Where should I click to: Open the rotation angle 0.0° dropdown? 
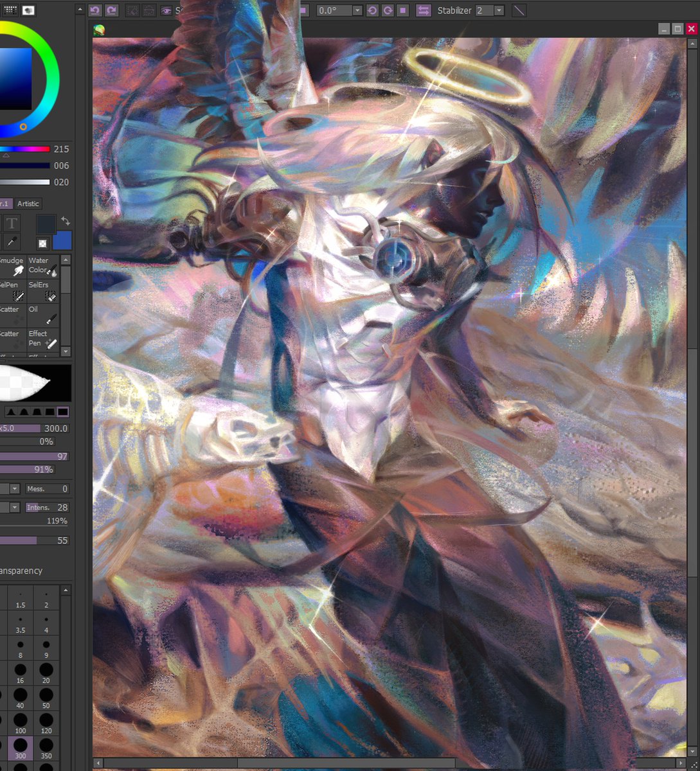pos(357,10)
